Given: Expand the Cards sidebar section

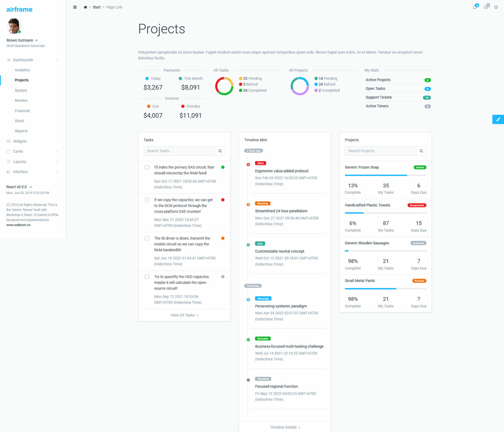Looking at the screenshot, I should click(x=18, y=151).
